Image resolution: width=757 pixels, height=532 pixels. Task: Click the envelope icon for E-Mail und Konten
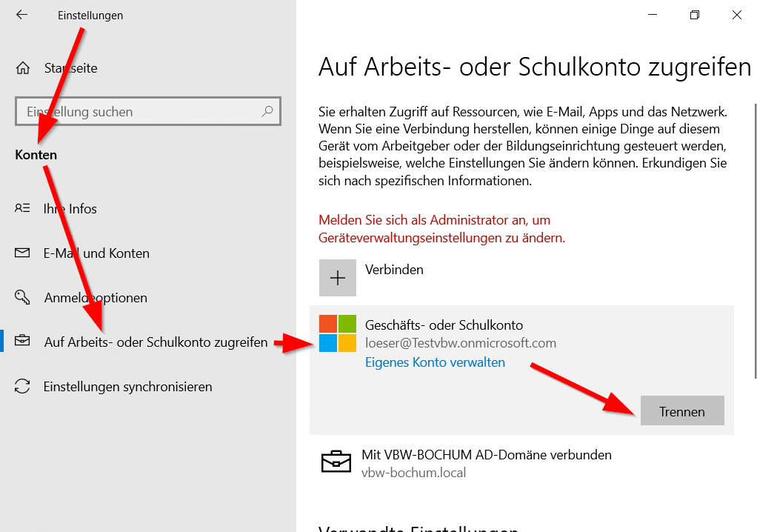point(22,253)
